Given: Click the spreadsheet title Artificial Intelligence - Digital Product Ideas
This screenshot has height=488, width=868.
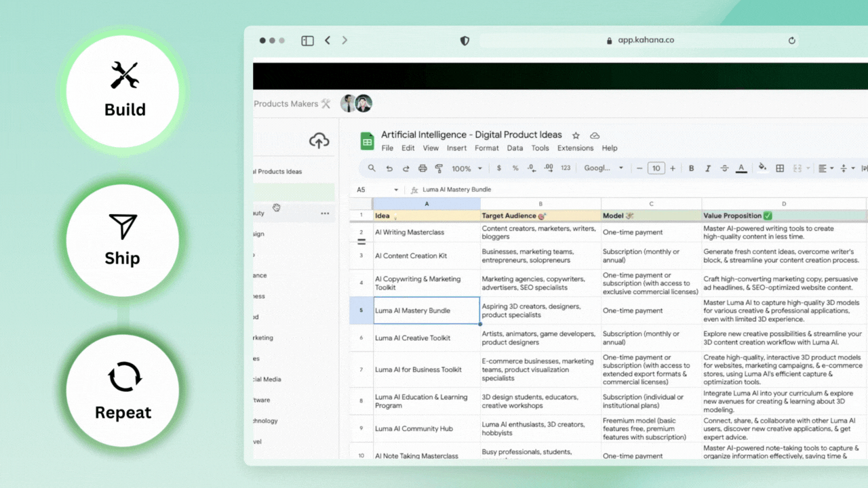Looking at the screenshot, I should coord(471,135).
